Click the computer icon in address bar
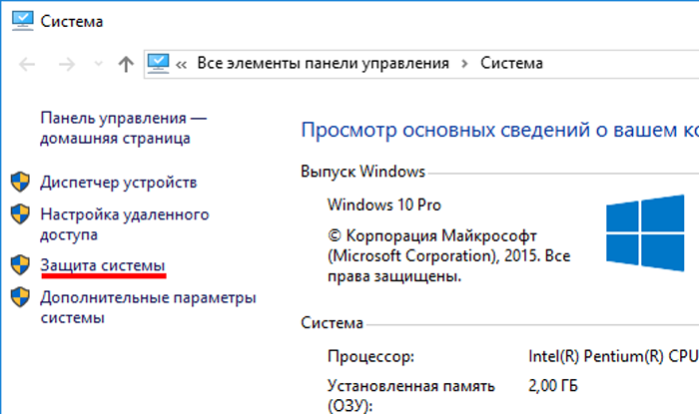The height and width of the screenshot is (414, 699). tap(158, 64)
